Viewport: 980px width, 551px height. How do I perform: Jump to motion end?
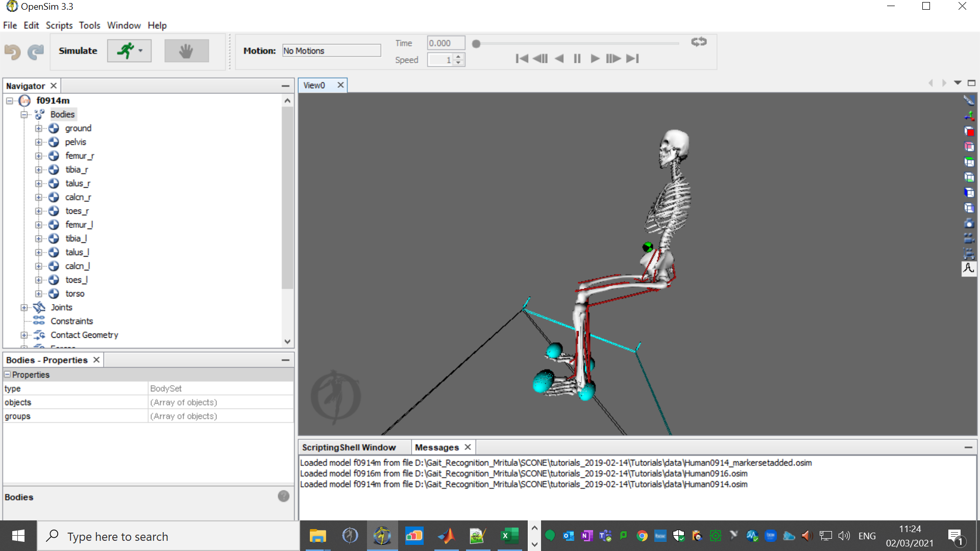click(x=632, y=59)
